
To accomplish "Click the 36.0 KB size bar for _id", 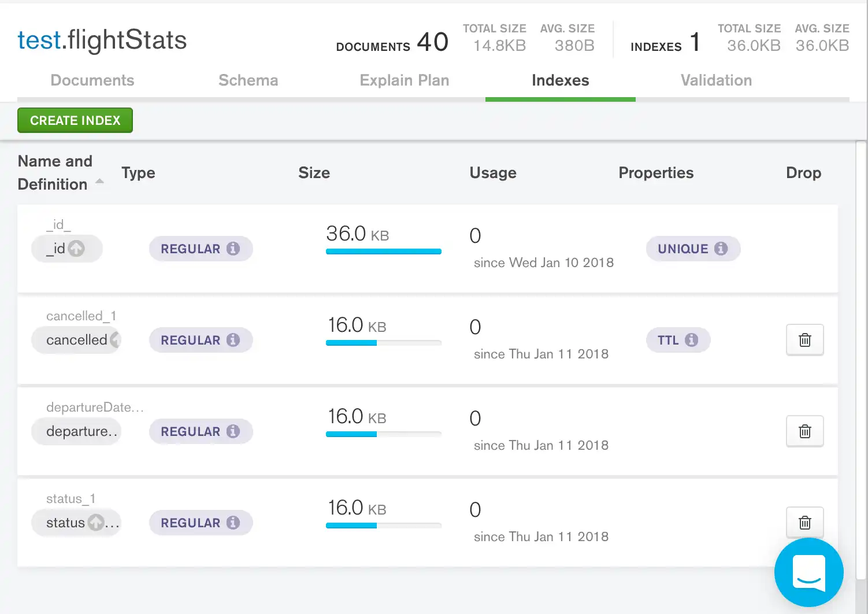I will pos(383,251).
